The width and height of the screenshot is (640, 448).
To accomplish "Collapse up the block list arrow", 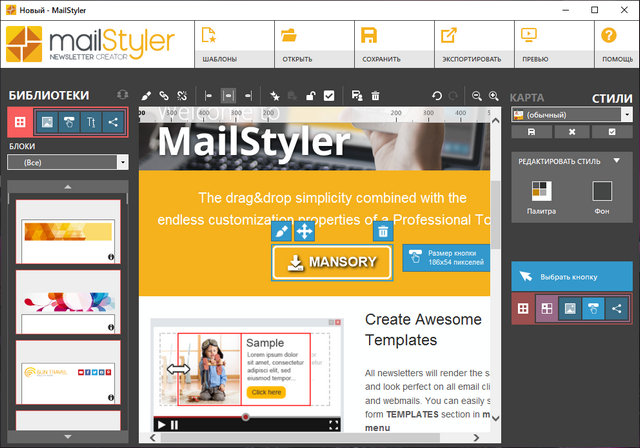I will tap(68, 186).
